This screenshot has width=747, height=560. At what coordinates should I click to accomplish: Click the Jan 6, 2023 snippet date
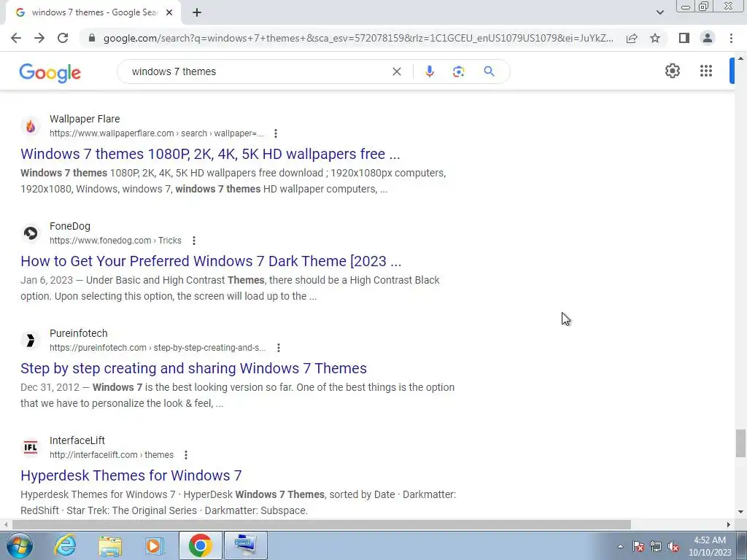[47, 280]
